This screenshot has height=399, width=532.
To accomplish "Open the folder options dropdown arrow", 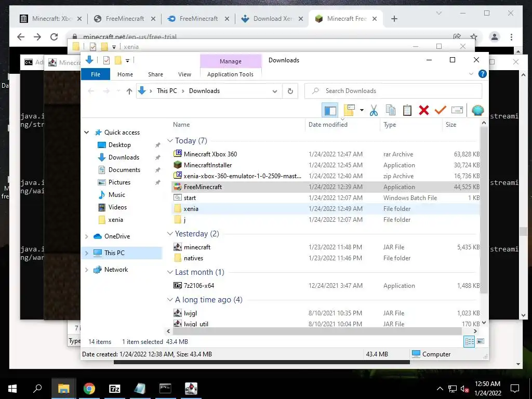I will point(362,110).
